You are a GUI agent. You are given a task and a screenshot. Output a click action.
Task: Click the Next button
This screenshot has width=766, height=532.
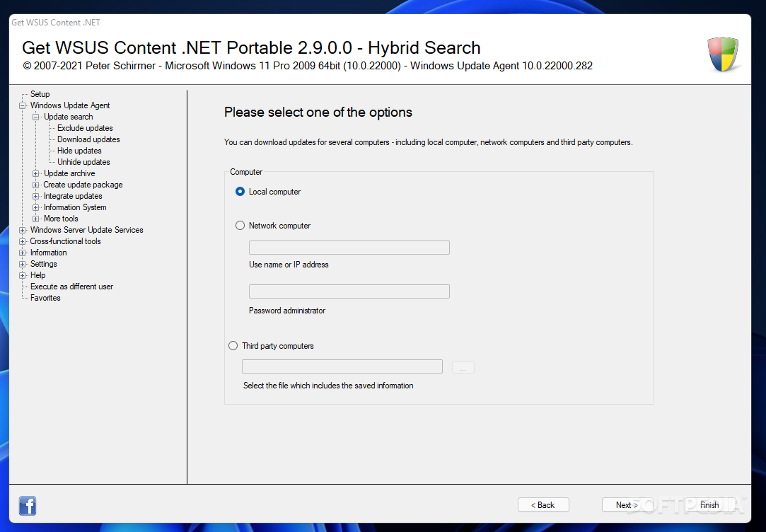coord(627,504)
